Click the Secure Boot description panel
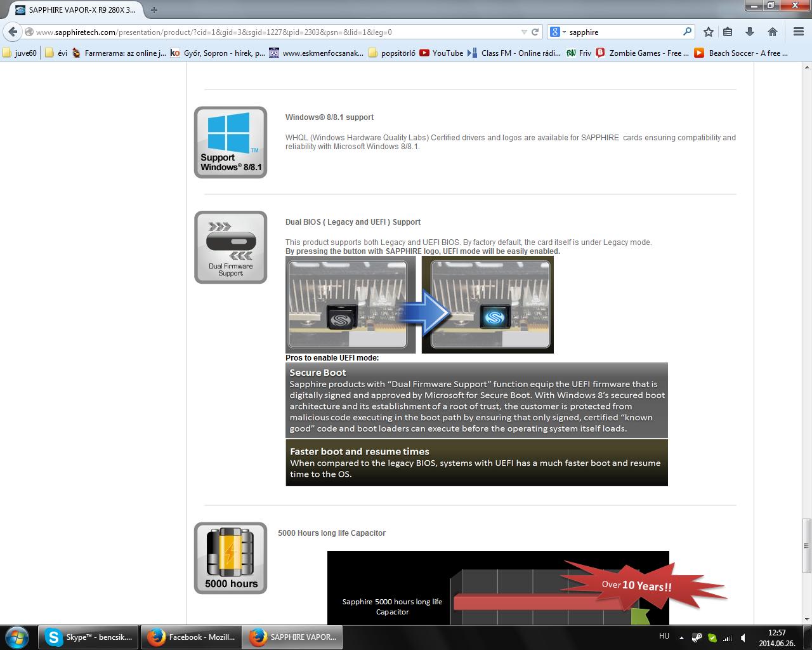 click(x=476, y=400)
